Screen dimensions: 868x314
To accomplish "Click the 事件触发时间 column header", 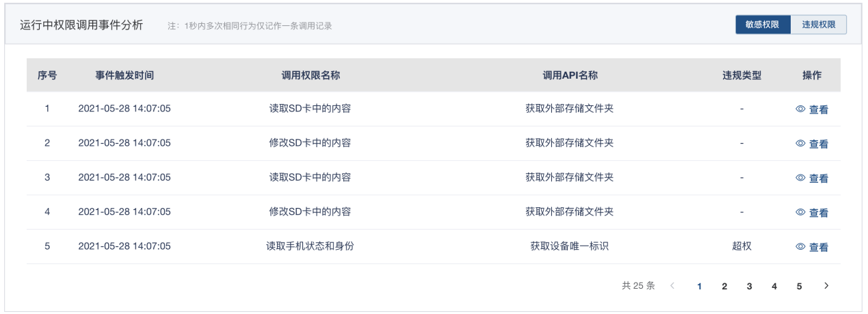I will 124,75.
